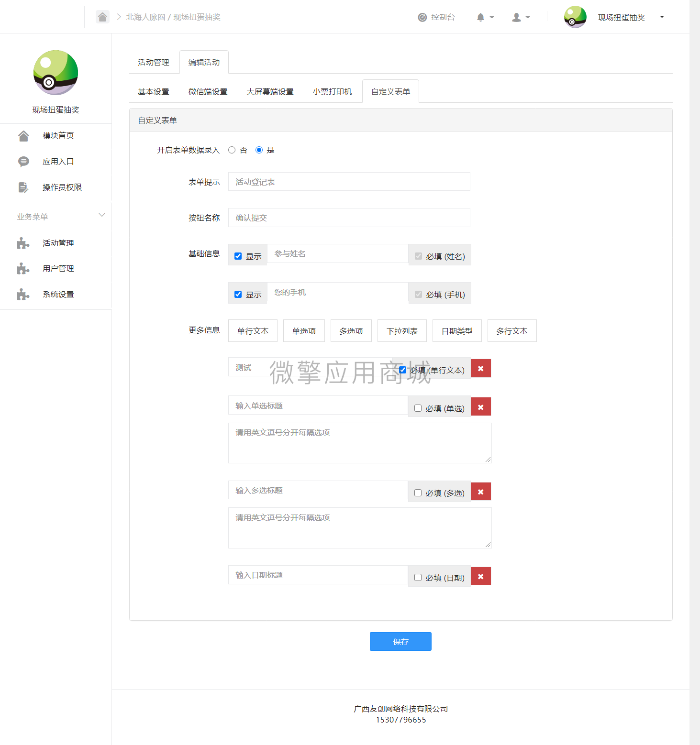The height and width of the screenshot is (745, 700).
Task: Click the 必填 (手机) checkbox
Action: click(x=419, y=295)
